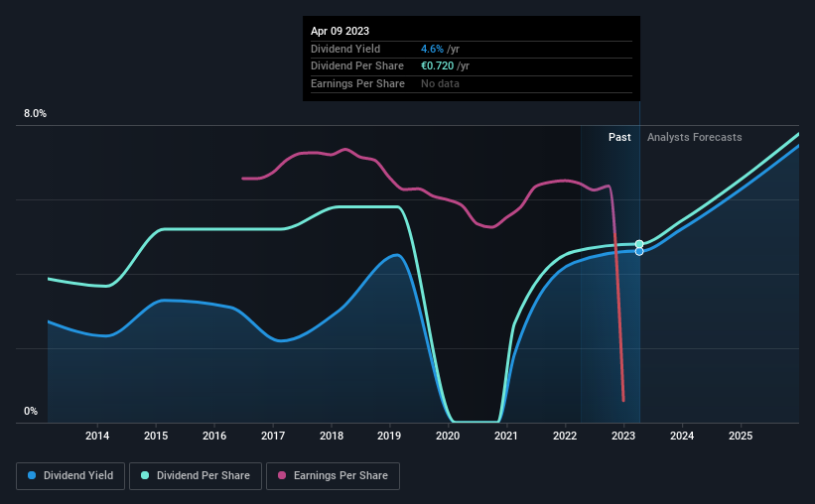Viewport: 815px width, 504px height.
Task: Click the Apr 09 2023 tooltip date
Action: click(x=340, y=31)
